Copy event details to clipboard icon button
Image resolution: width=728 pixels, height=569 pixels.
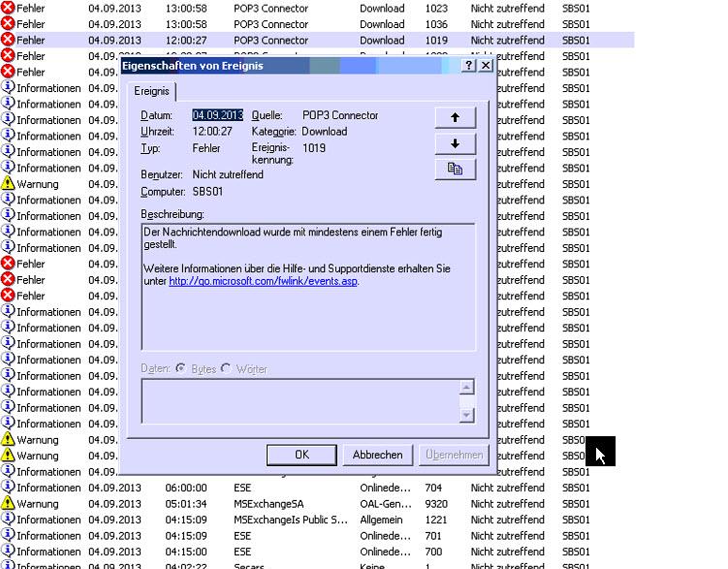[456, 169]
